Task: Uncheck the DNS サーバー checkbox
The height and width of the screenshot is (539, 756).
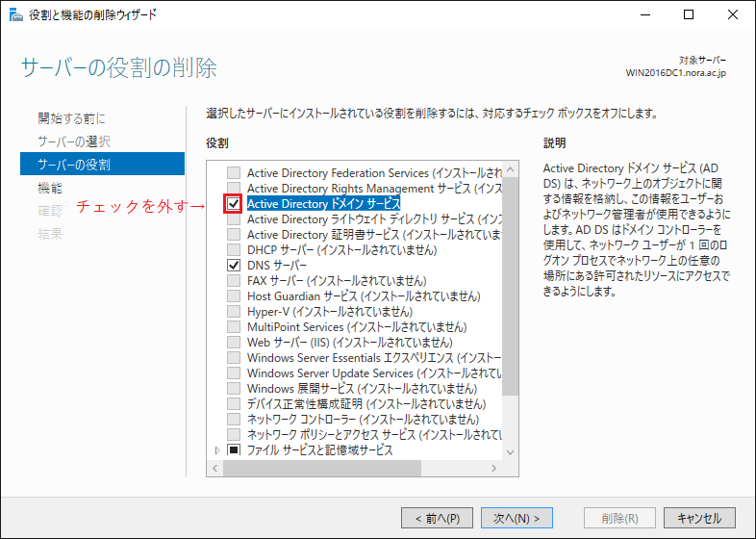Action: 234,266
